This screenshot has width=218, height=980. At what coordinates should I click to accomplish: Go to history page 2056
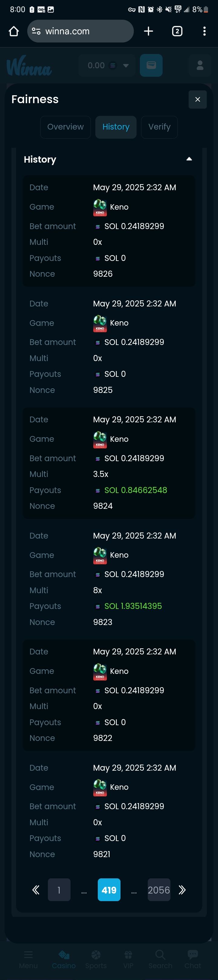pos(159,890)
